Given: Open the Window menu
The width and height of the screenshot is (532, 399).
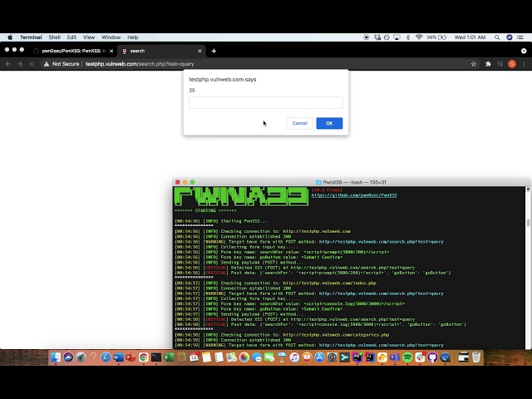Looking at the screenshot, I should [x=111, y=37].
